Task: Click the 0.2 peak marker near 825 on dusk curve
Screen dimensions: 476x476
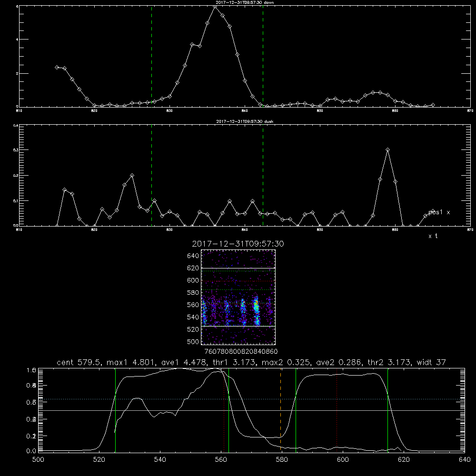Action: click(132, 176)
